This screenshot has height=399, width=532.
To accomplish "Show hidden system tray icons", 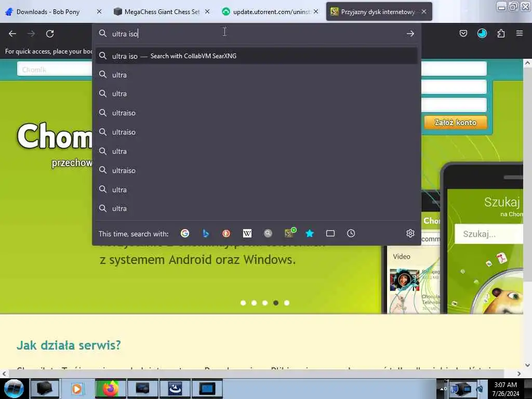I will [x=442, y=389].
